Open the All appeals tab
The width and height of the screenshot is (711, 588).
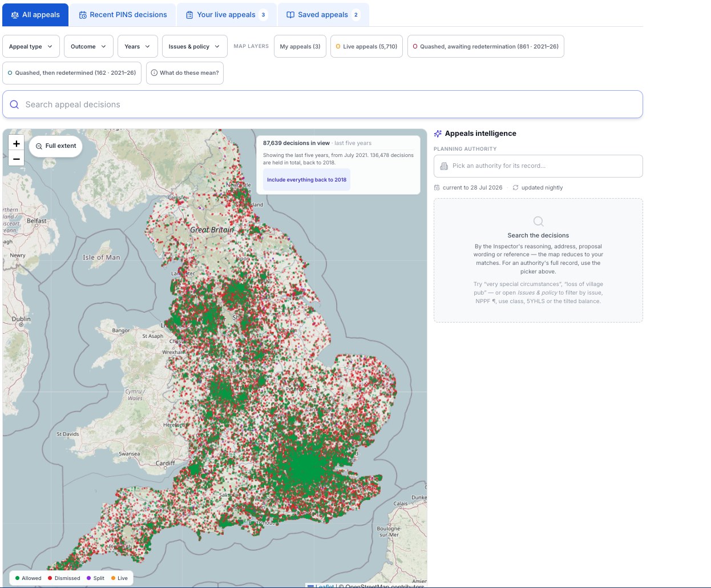[x=35, y=15]
